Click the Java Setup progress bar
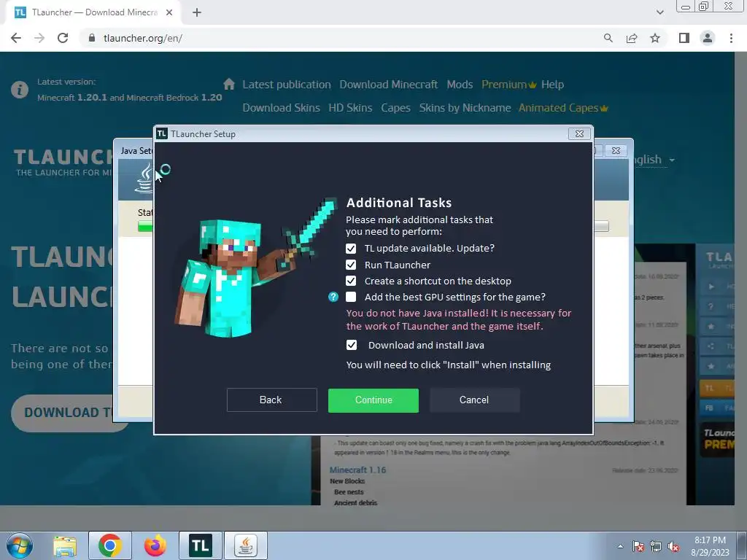Viewport: 747px width, 560px height. pos(145,227)
